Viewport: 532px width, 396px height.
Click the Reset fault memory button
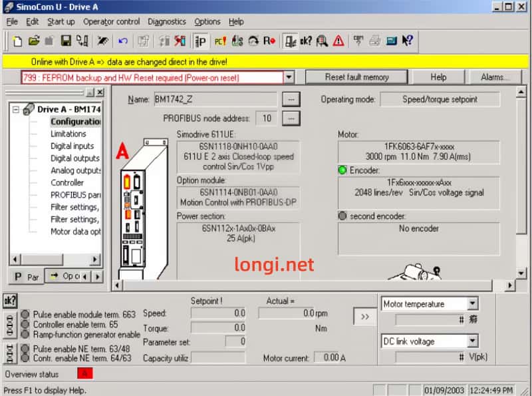[356, 77]
